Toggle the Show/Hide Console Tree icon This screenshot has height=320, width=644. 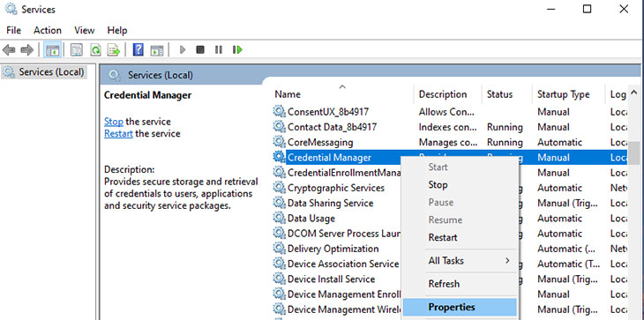click(53, 50)
